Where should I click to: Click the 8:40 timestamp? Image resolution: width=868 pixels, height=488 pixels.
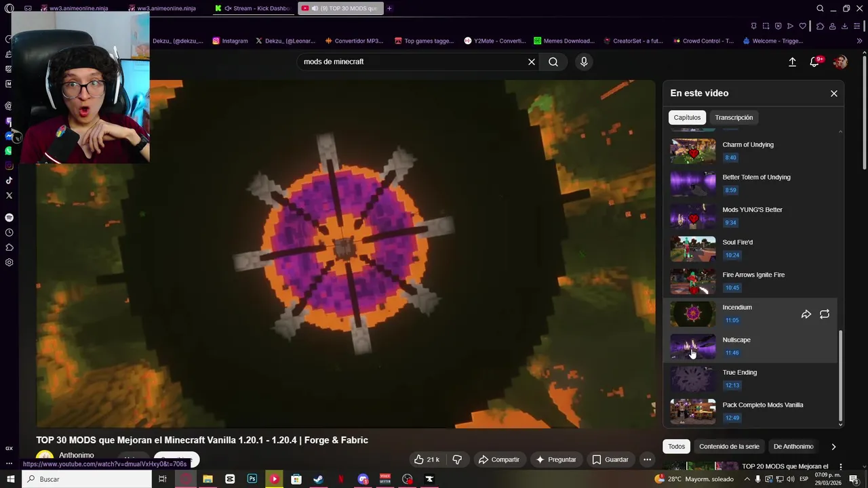click(x=730, y=158)
